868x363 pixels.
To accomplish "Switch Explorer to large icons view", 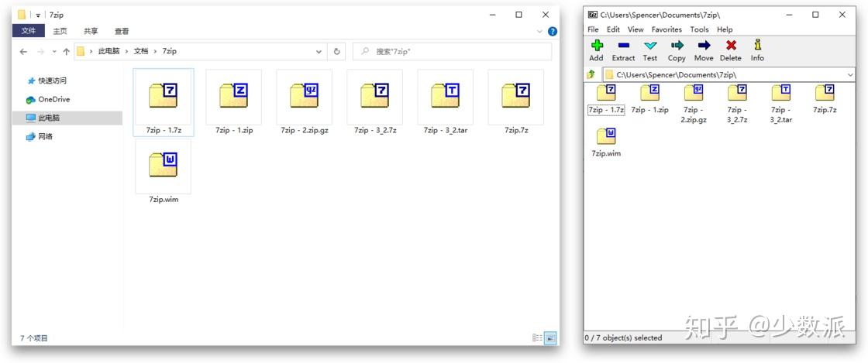I will (x=550, y=337).
